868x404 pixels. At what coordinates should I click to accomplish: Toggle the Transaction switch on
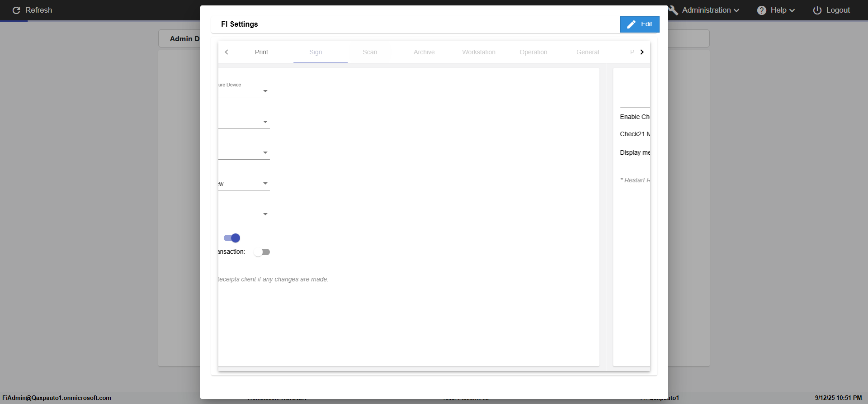click(x=262, y=252)
